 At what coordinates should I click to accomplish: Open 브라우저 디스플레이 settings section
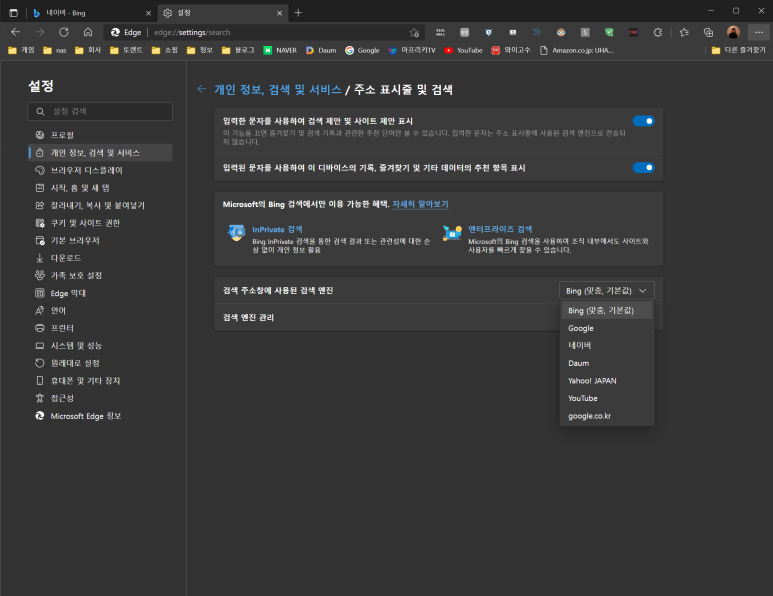tap(100, 171)
